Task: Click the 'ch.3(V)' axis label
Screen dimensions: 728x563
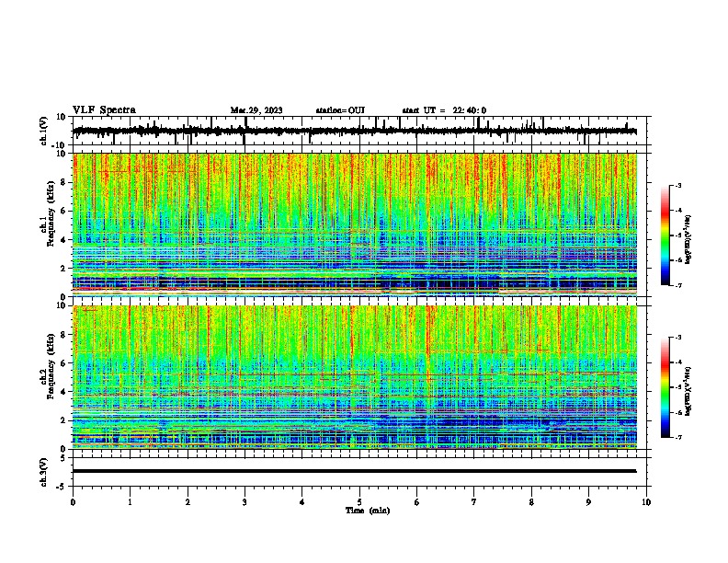Action: pos(45,472)
